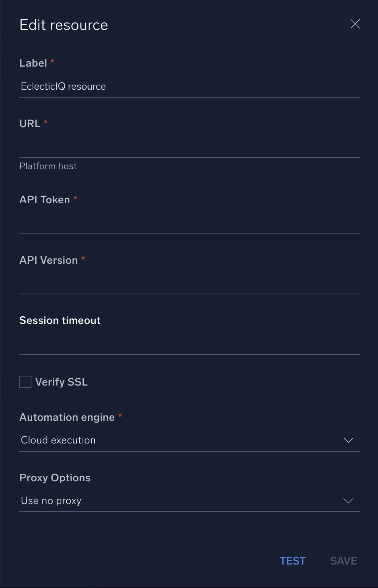Click the Verify SSL label text
This screenshot has height=588, width=378.
(61, 382)
